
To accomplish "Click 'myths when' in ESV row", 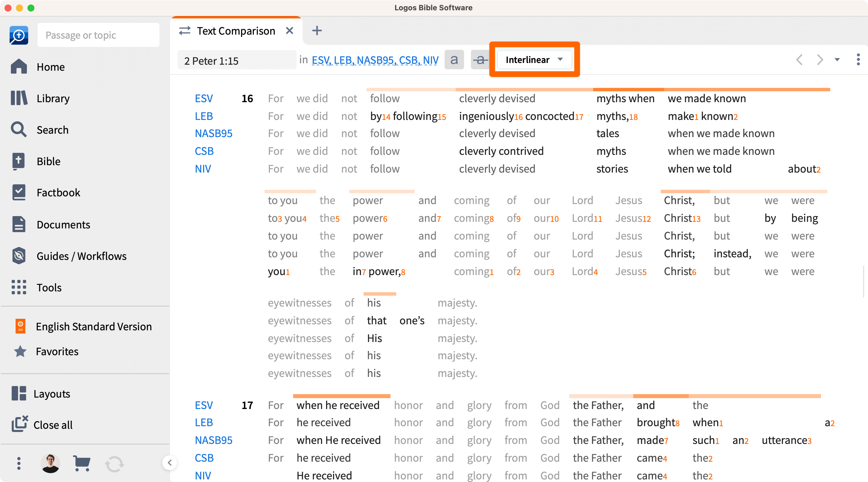I will 626,98.
